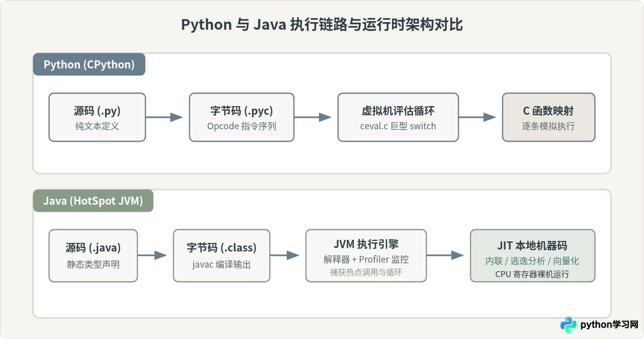
Task: Click the text Opcode 指令序列
Action: [x=242, y=126]
